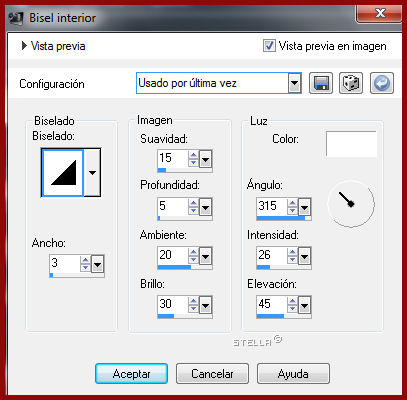Open the Ángulo slider dropdown
407x400 pixels.
(x=304, y=207)
